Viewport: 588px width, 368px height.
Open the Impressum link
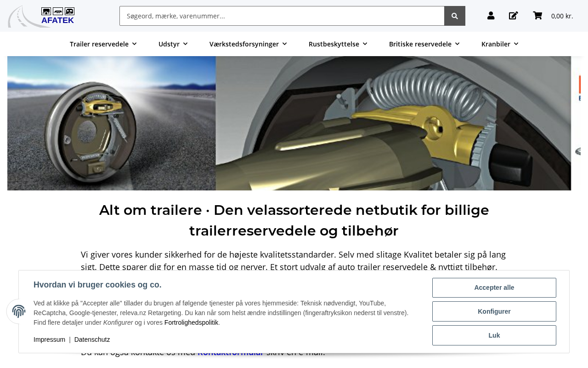(49, 339)
